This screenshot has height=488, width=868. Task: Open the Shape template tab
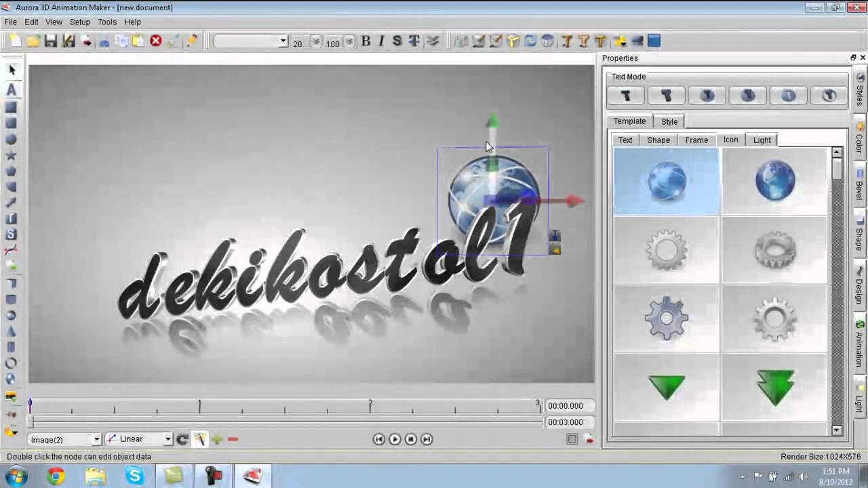(658, 140)
